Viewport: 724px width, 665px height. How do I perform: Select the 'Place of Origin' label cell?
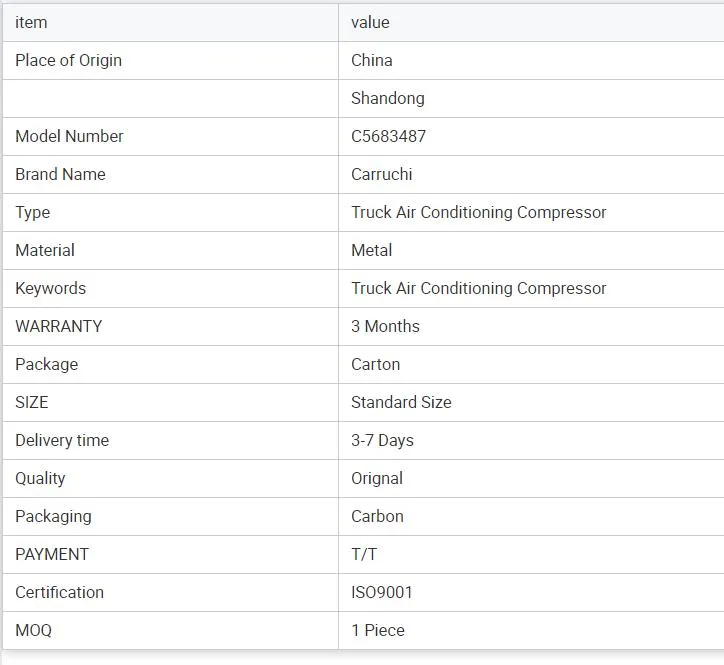[x=68, y=60]
